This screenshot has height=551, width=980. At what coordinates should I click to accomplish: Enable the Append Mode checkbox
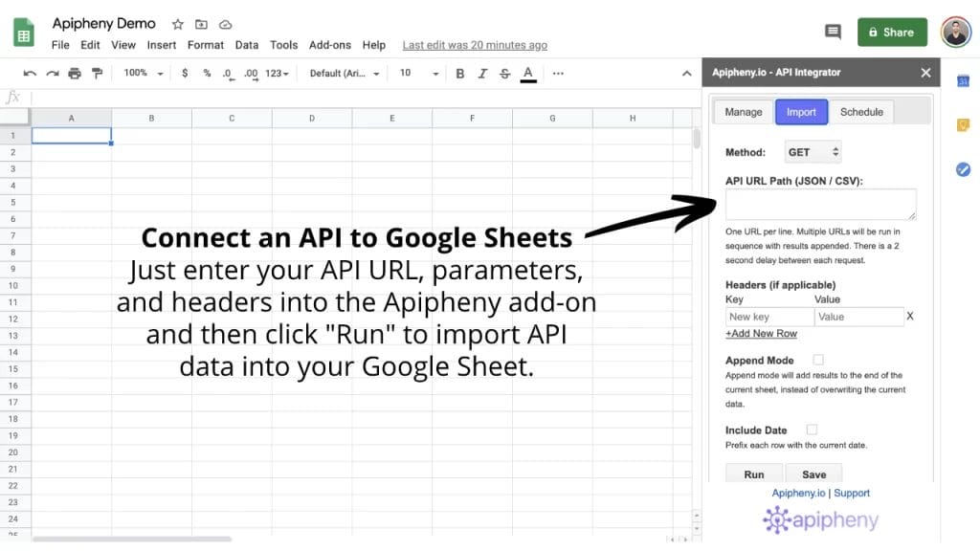[x=818, y=360]
